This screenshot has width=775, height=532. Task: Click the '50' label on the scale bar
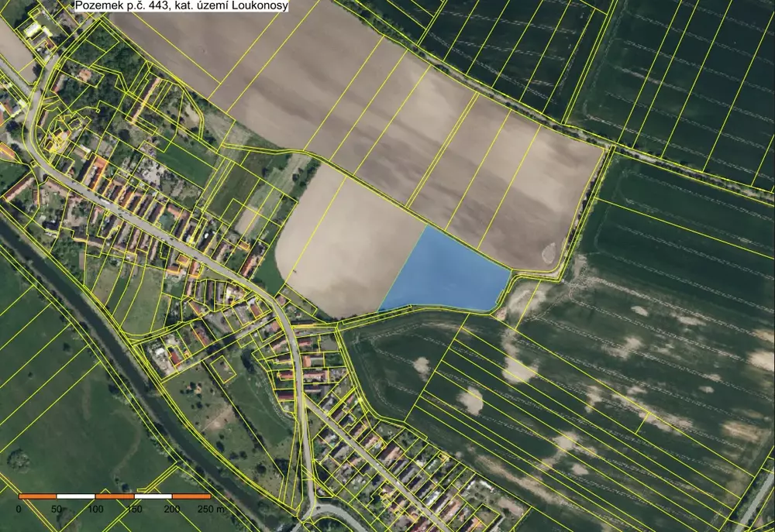pyautogui.click(x=57, y=509)
